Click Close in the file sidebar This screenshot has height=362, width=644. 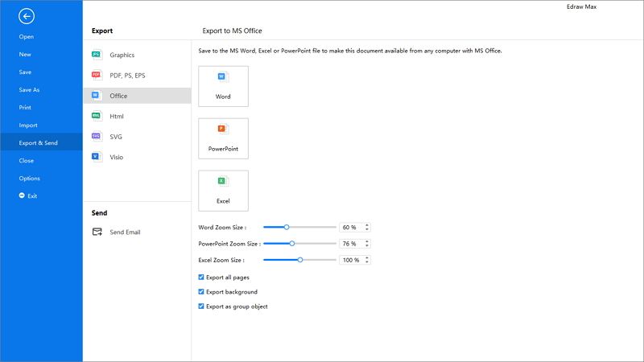pos(27,160)
